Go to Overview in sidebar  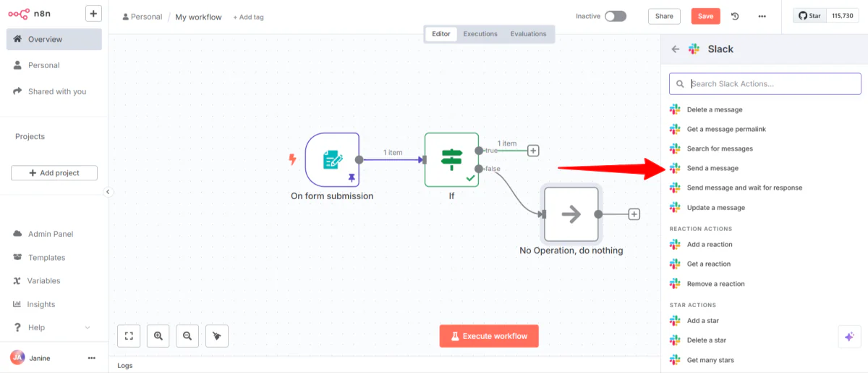[54, 39]
